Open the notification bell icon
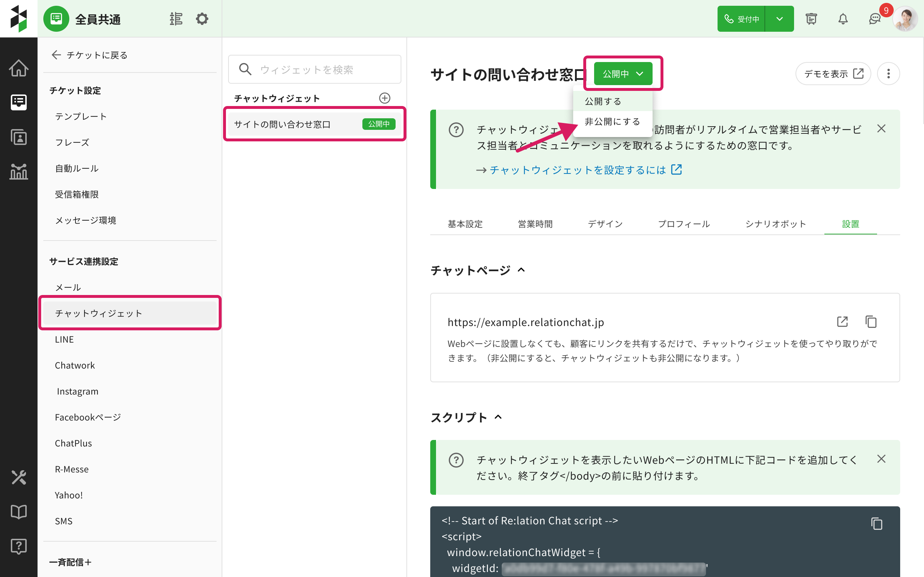Screen dimensions: 924x577 [x=843, y=19]
